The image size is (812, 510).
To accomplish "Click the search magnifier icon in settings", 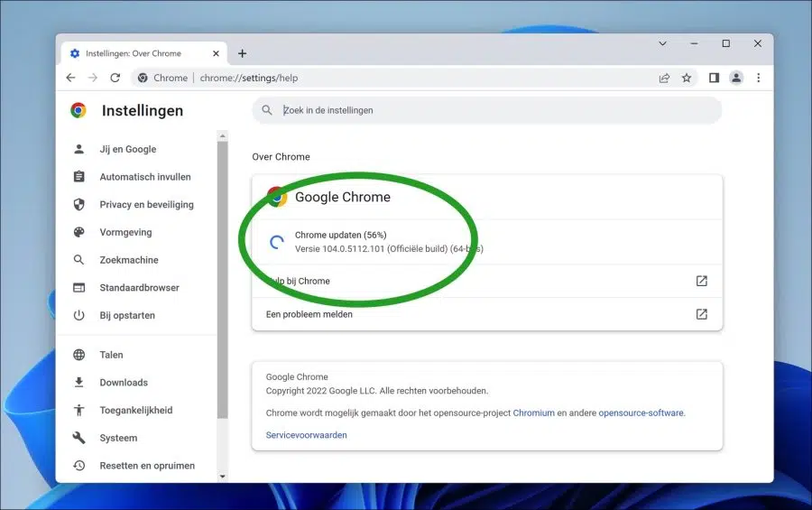I will click(267, 110).
